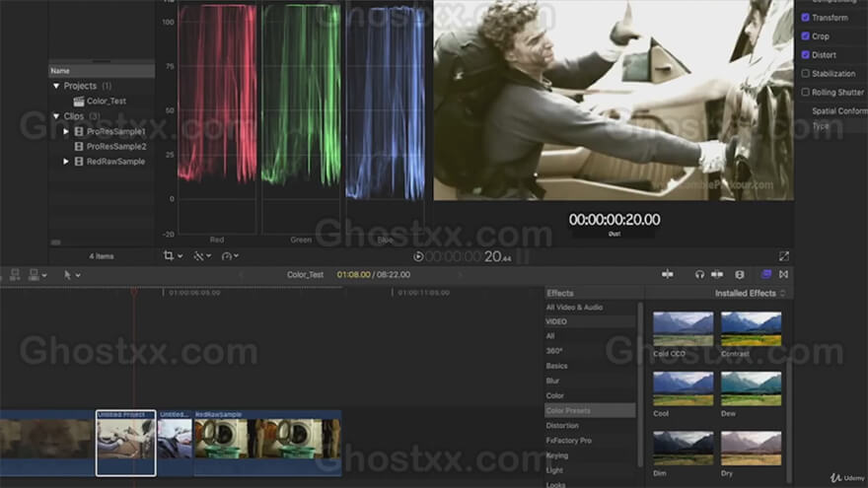868x488 pixels.
Task: Toggle skimming icon in timeline toolbar
Action: pos(668,274)
